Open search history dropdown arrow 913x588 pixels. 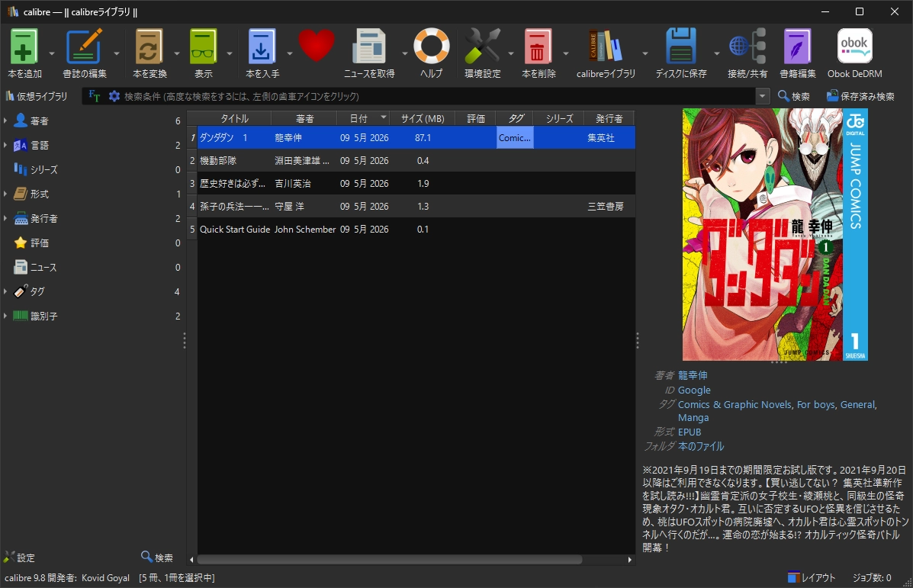tap(762, 96)
